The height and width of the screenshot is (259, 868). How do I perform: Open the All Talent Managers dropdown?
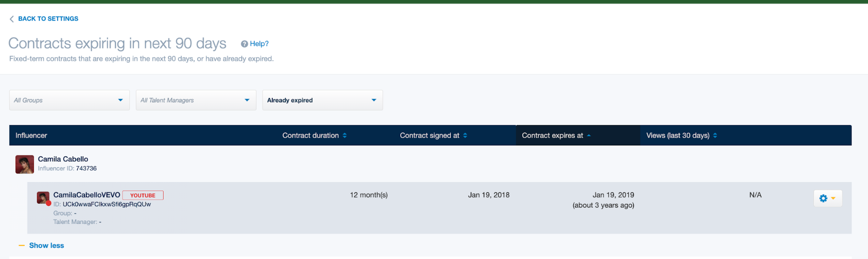(x=196, y=100)
